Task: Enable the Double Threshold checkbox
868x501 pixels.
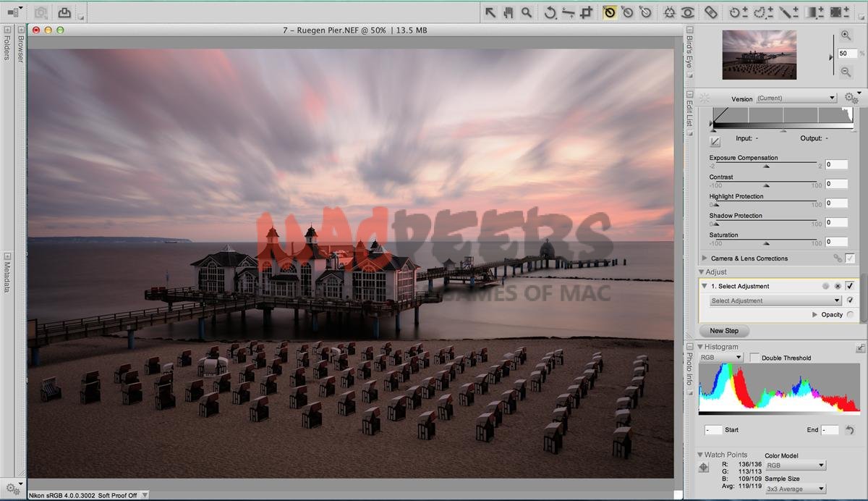Action: (754, 358)
